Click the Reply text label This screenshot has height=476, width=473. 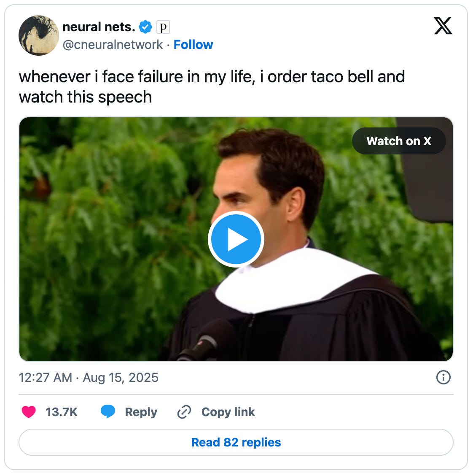[141, 412]
